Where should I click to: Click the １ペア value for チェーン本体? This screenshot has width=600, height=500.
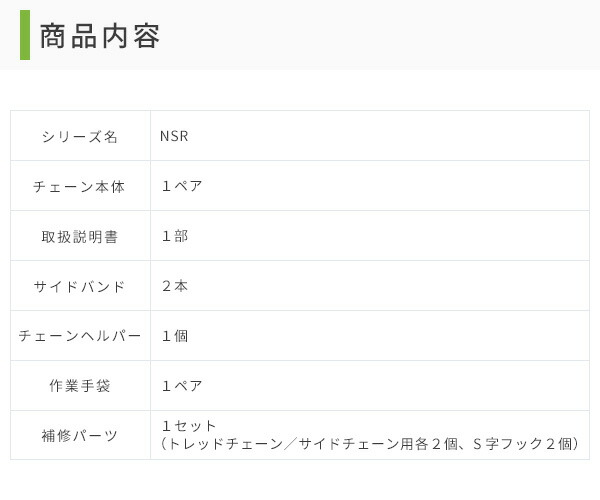pyautogui.click(x=181, y=186)
